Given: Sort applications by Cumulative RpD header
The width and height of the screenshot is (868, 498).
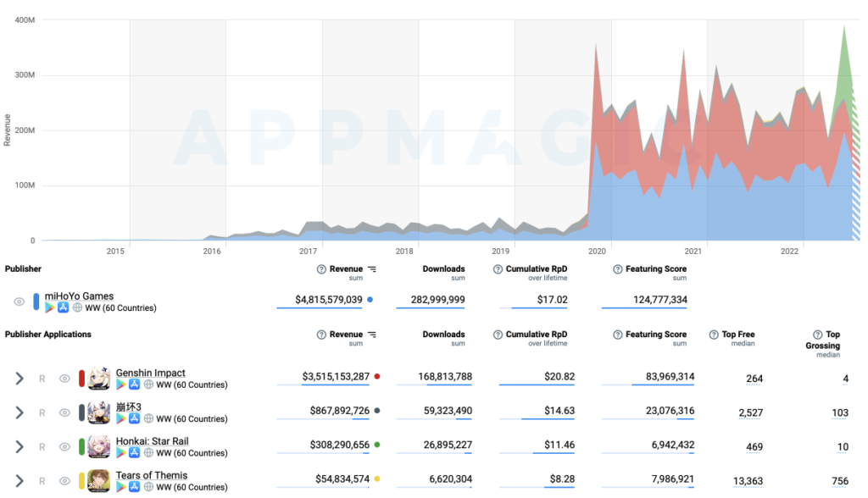Looking at the screenshot, I should point(536,335).
